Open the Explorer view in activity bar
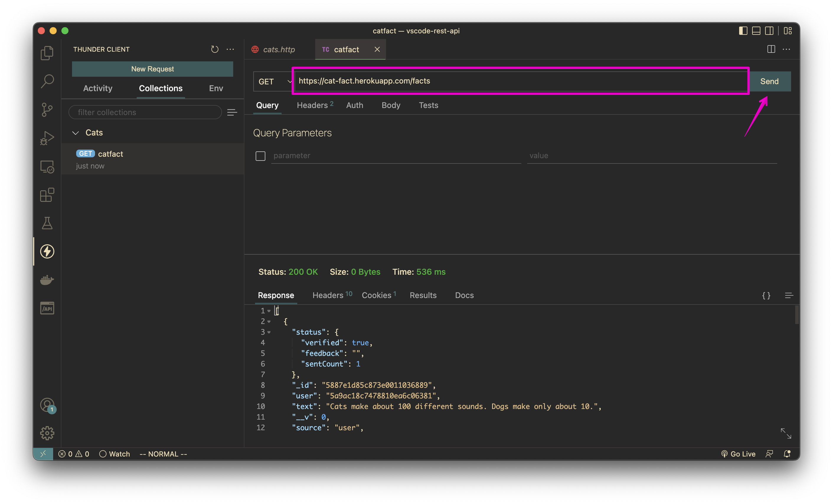 click(x=47, y=53)
